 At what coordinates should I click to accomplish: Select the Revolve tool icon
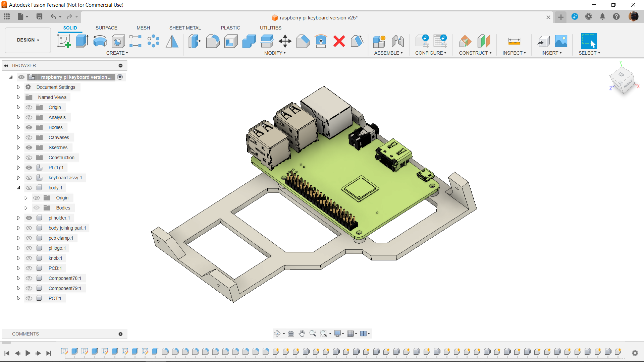point(100,41)
